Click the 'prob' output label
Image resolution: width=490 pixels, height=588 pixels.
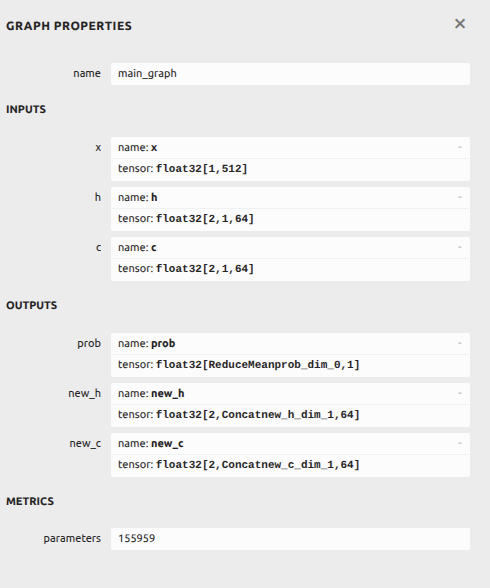[89, 344]
